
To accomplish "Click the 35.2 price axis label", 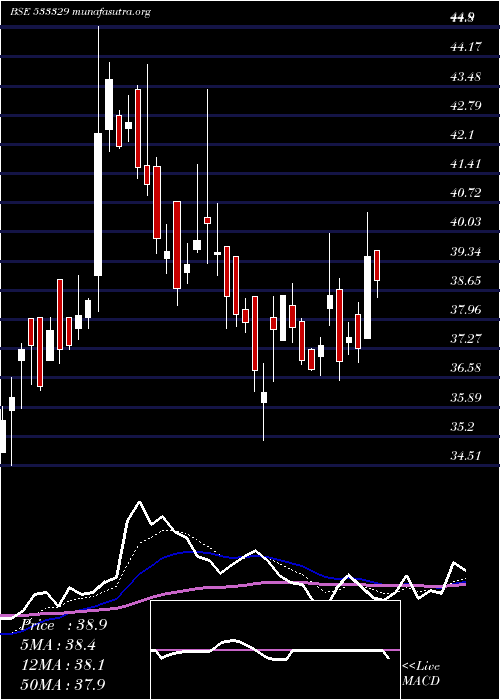I will click(x=462, y=427).
